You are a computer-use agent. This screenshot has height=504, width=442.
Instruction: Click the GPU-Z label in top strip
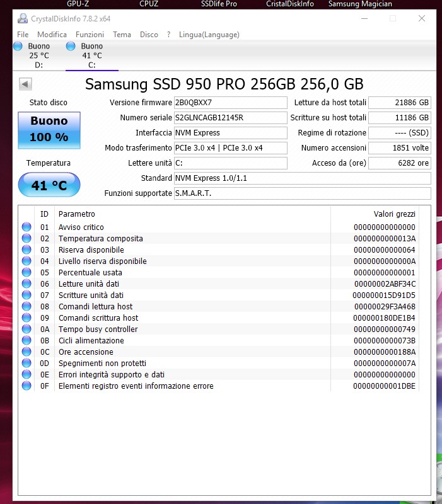[x=78, y=4]
